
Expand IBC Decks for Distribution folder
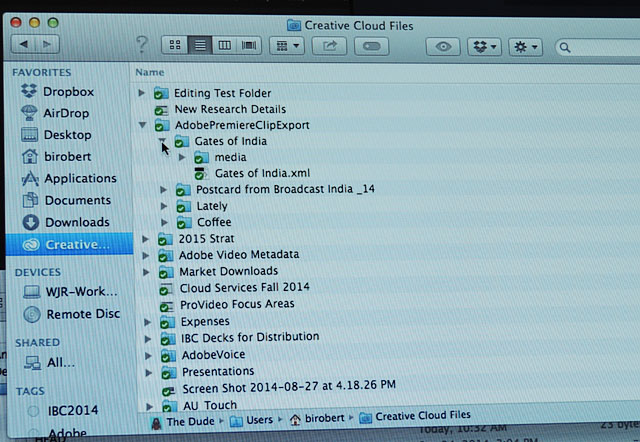point(148,339)
